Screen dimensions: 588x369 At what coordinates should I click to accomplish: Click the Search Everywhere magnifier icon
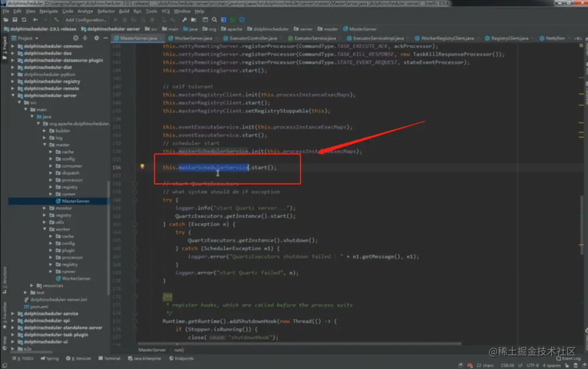tap(214, 20)
